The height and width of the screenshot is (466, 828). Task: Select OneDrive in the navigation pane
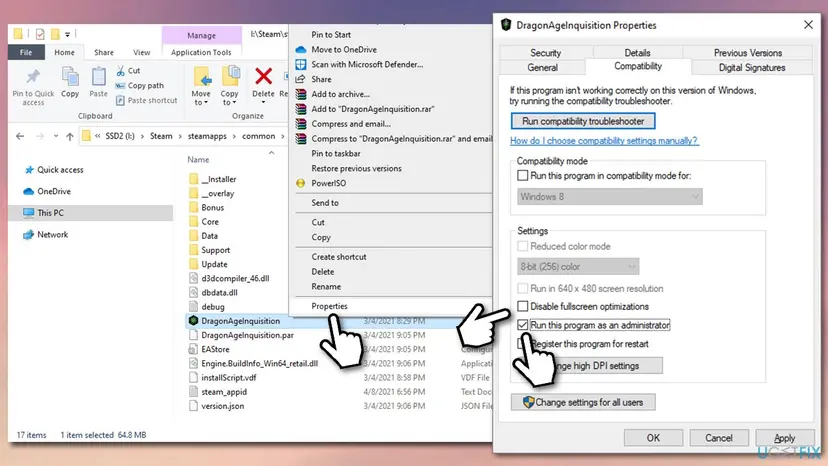pos(47,191)
